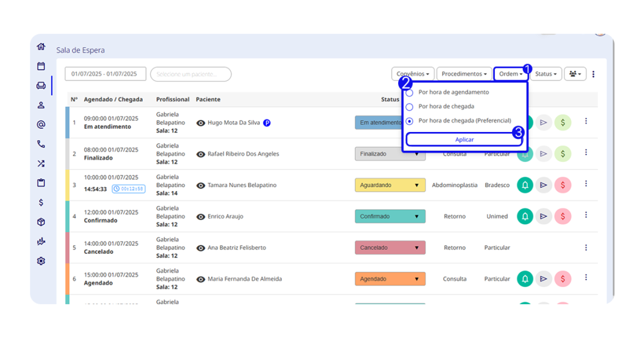Open the Aguardando status dropdown
The height and width of the screenshot is (338, 644).
click(x=390, y=185)
